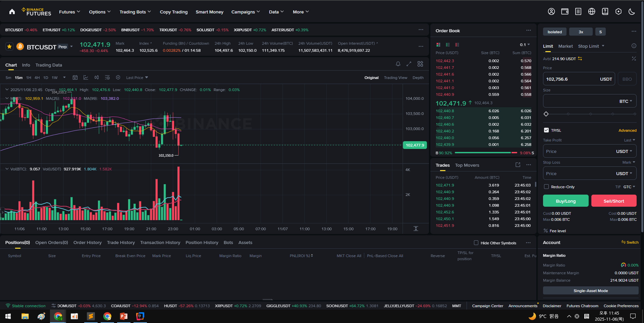
Task: Open the fee calculator icon
Action: (x=634, y=59)
